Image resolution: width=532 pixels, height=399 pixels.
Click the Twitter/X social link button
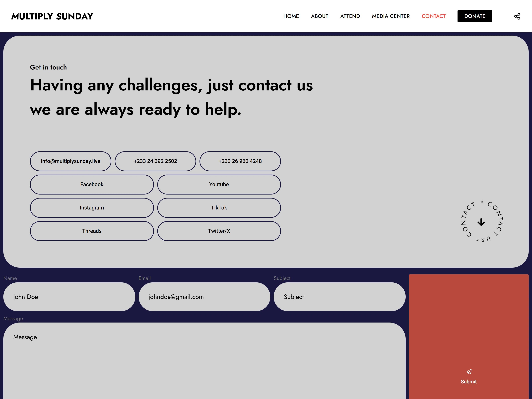pyautogui.click(x=219, y=231)
